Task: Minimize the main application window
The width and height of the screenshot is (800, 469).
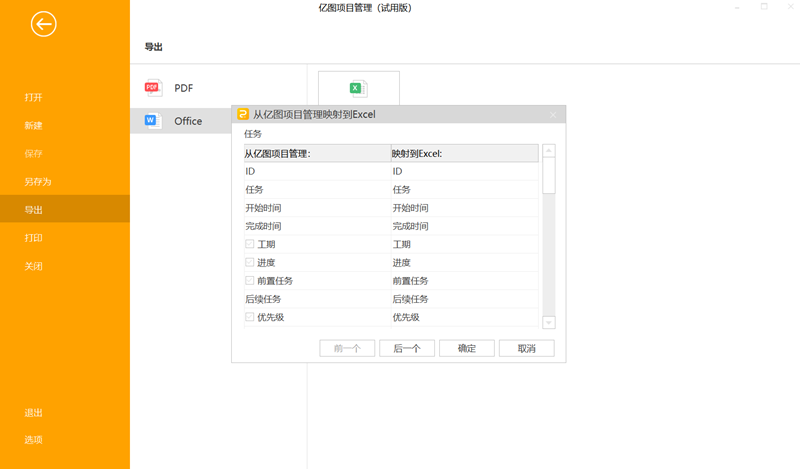Action: (x=737, y=7)
